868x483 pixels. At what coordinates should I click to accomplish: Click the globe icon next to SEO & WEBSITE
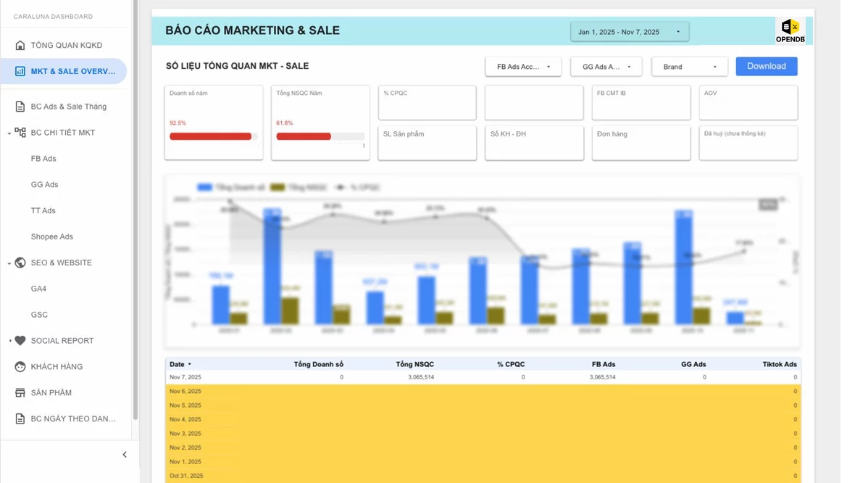point(20,263)
